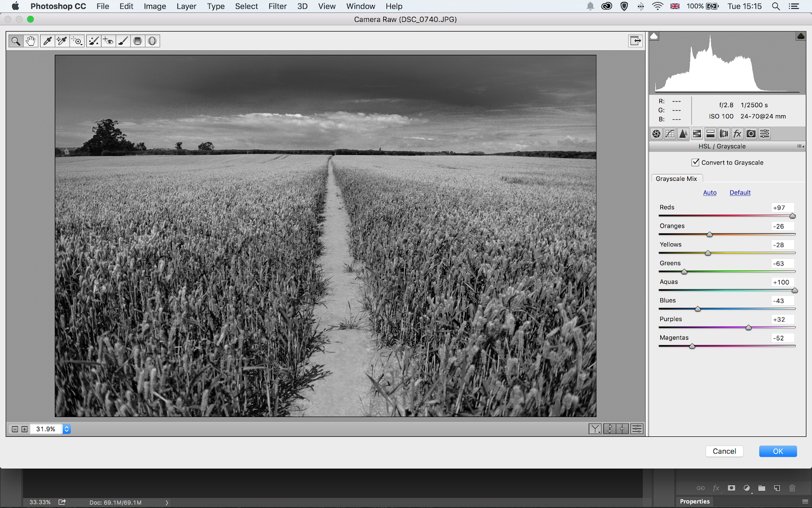This screenshot has width=812, height=508.
Task: Pick the Radial Filter tool
Action: tap(152, 41)
